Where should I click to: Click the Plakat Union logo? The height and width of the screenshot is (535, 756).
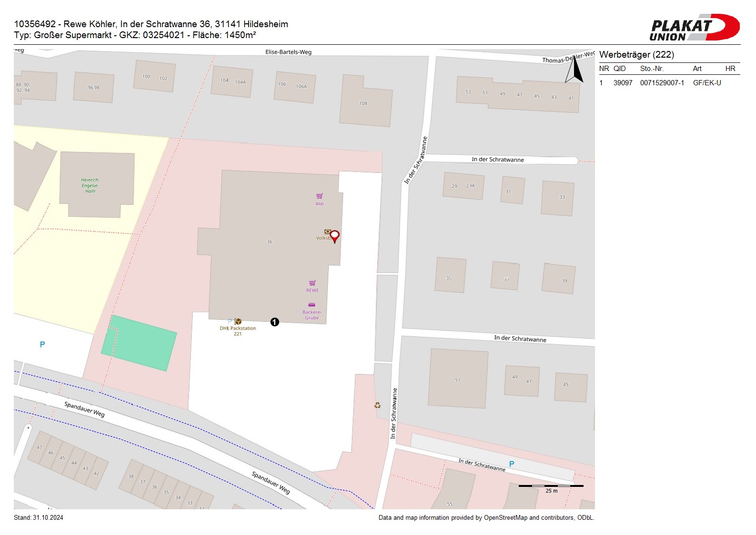[694, 28]
